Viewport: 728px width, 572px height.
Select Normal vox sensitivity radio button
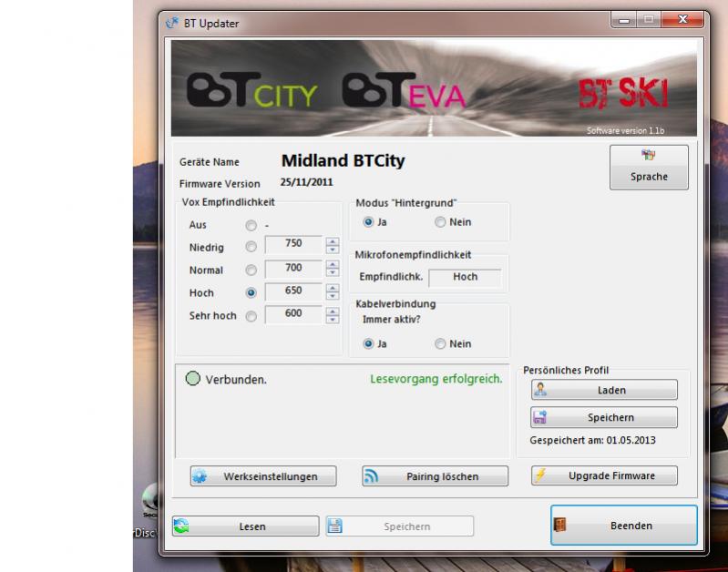pos(251,270)
